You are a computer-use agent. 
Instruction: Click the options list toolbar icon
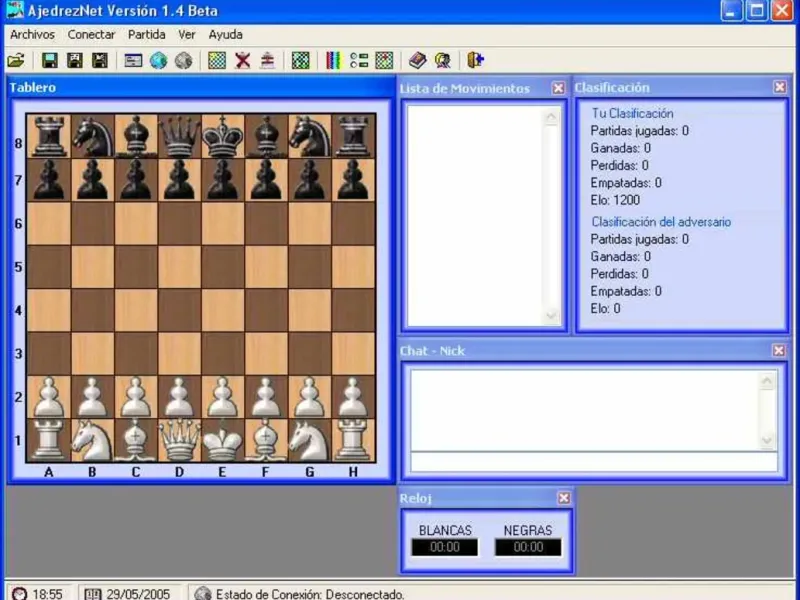click(359, 61)
